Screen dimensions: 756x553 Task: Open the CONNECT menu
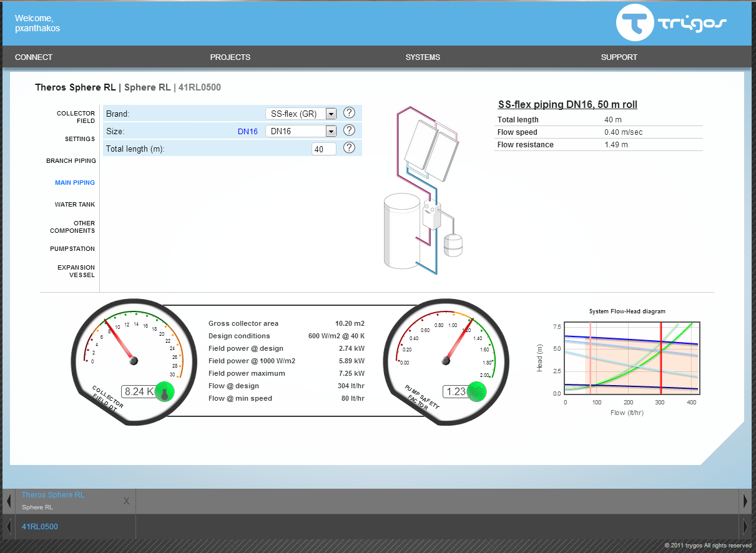[34, 57]
